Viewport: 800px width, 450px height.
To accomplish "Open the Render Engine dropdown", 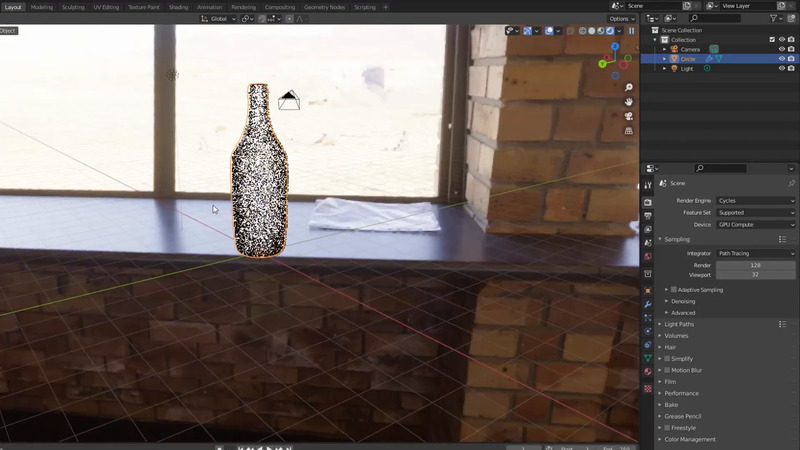I will [x=755, y=201].
